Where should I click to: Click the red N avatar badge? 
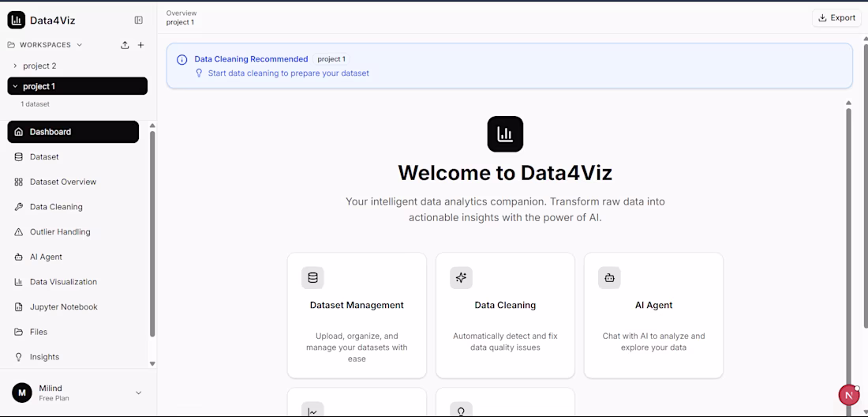(848, 395)
